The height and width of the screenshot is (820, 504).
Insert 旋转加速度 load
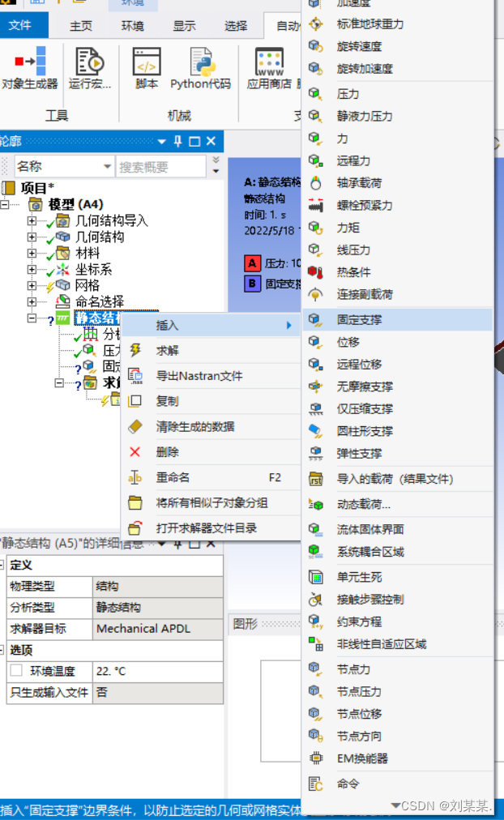(398, 69)
